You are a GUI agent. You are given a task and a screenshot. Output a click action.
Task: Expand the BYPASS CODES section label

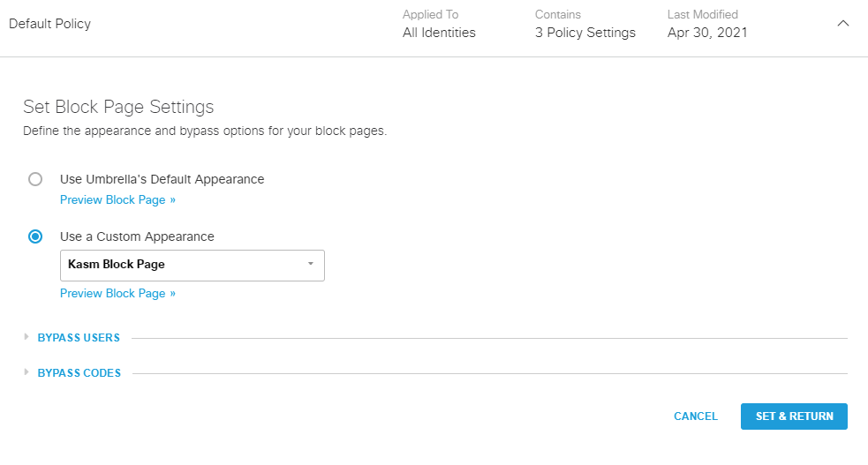click(79, 373)
